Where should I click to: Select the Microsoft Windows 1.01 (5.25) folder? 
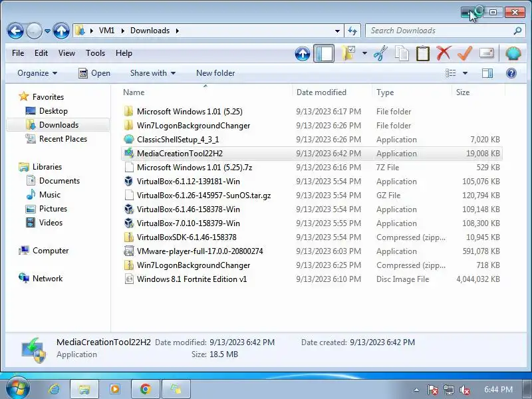point(312,112)
